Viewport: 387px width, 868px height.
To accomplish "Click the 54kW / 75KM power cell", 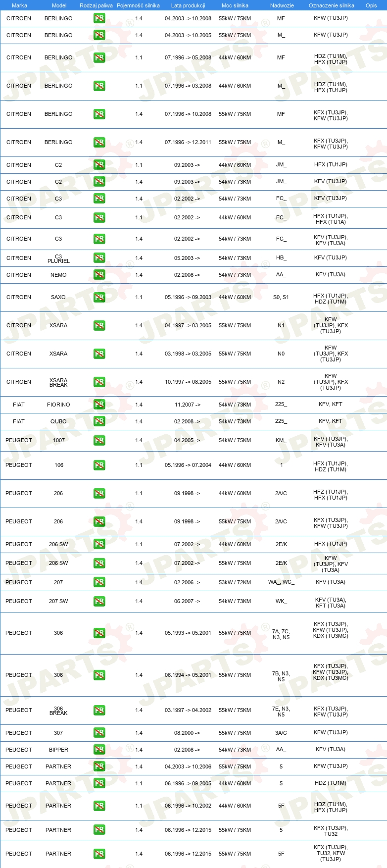I will pos(235,440).
